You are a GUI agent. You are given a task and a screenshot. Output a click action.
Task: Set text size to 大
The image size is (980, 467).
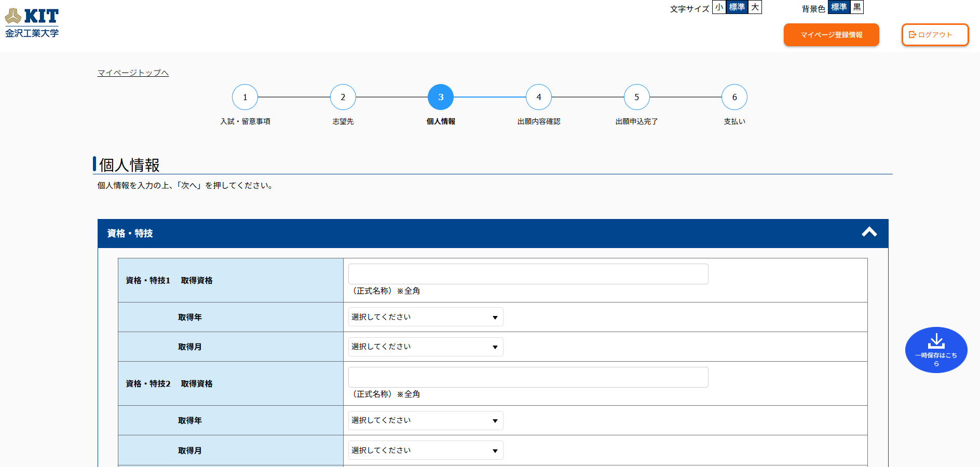[x=755, y=7]
